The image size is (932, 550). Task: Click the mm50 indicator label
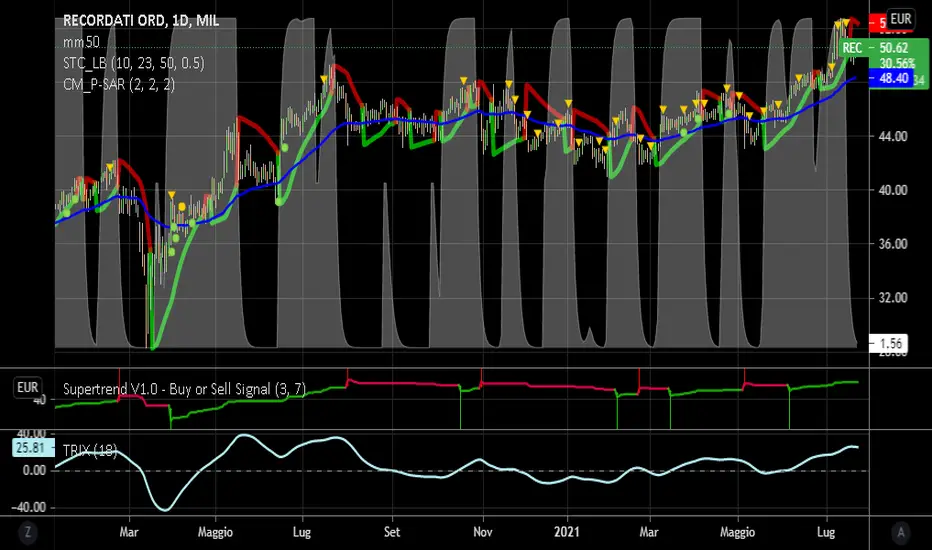(x=79, y=43)
